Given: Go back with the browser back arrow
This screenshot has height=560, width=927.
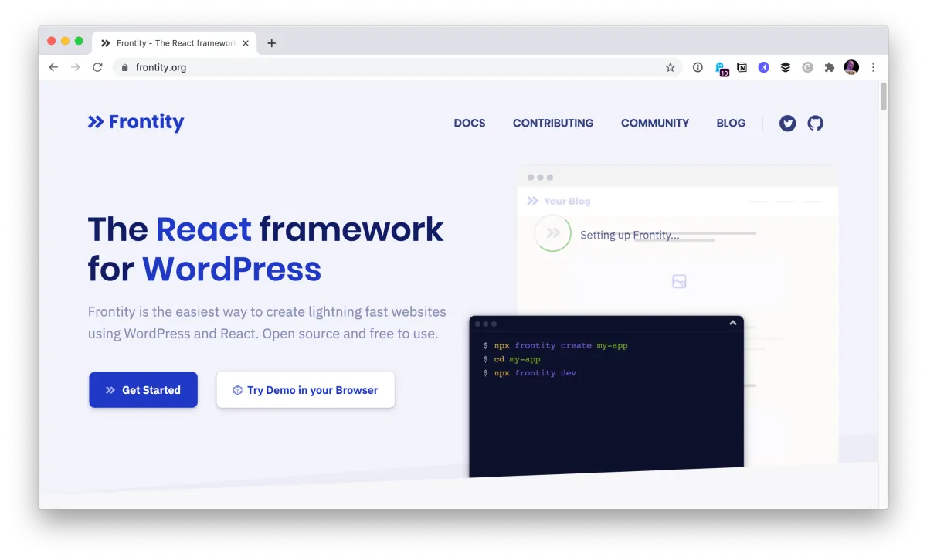Looking at the screenshot, I should pos(53,67).
